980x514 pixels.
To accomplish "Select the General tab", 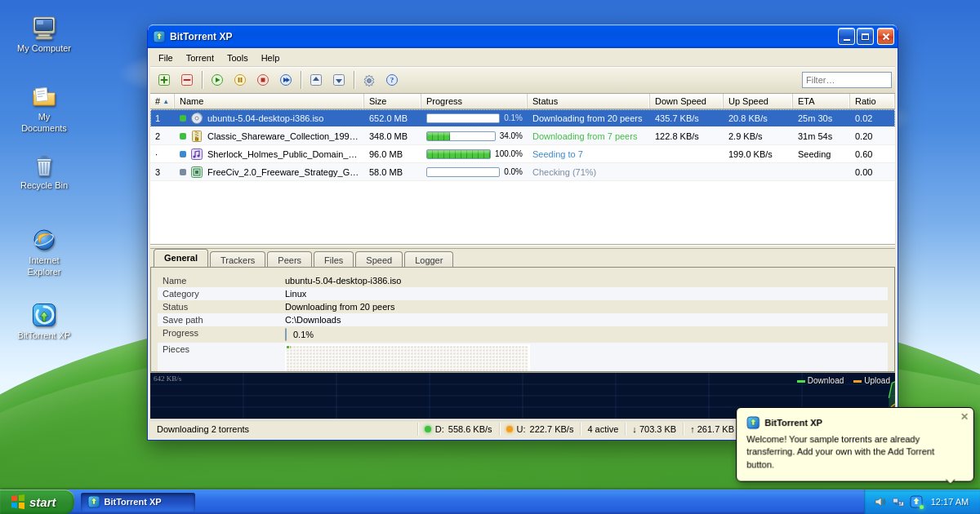I will (x=180, y=258).
